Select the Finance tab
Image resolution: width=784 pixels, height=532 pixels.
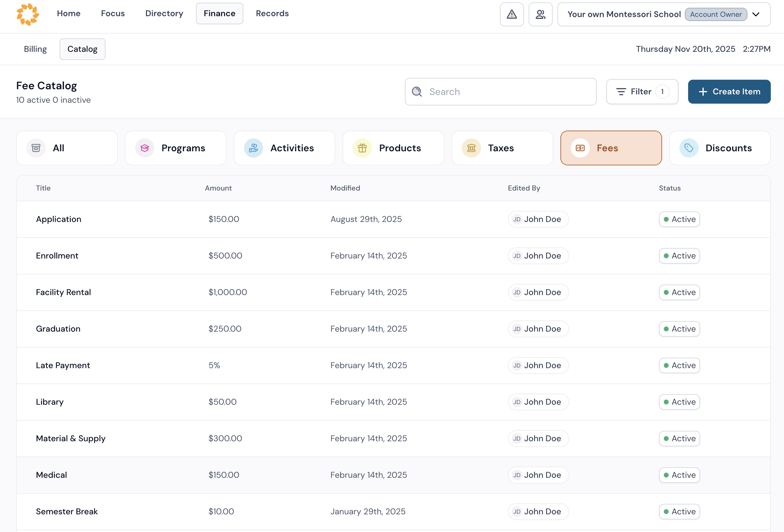(x=219, y=13)
